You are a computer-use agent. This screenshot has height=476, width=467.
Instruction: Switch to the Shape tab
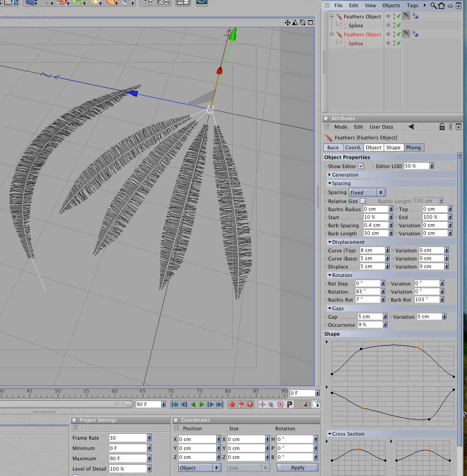[x=393, y=147]
